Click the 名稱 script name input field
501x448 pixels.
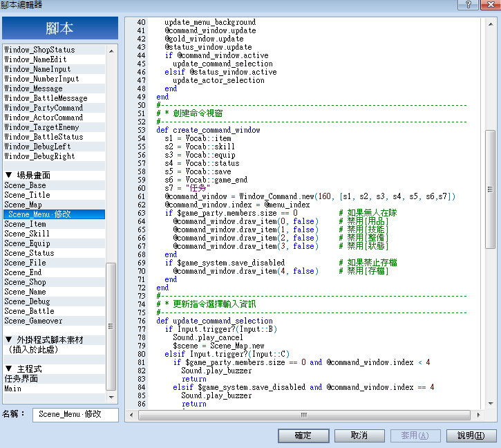point(76,415)
